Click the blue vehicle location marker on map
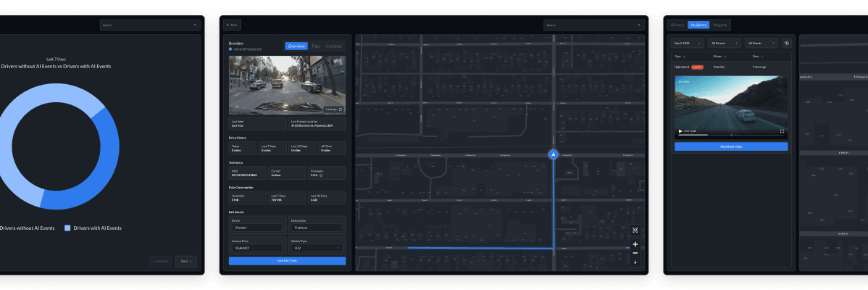The width and height of the screenshot is (868, 290). [x=553, y=154]
